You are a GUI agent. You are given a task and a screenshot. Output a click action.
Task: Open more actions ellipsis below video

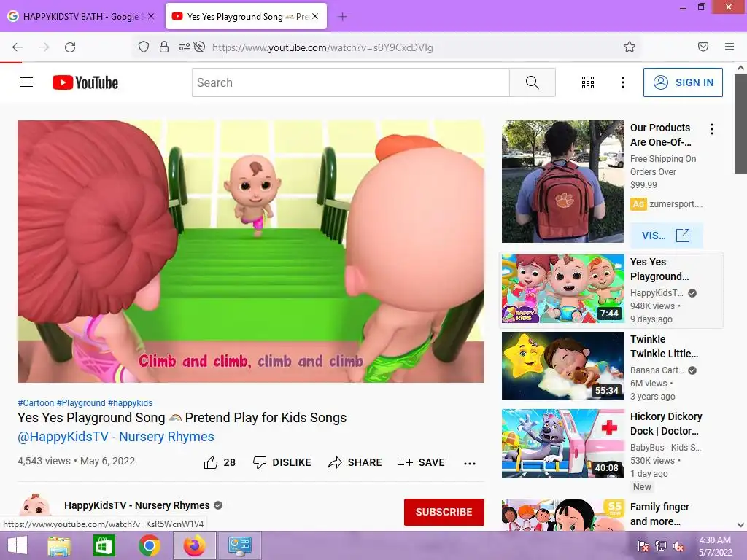(470, 463)
